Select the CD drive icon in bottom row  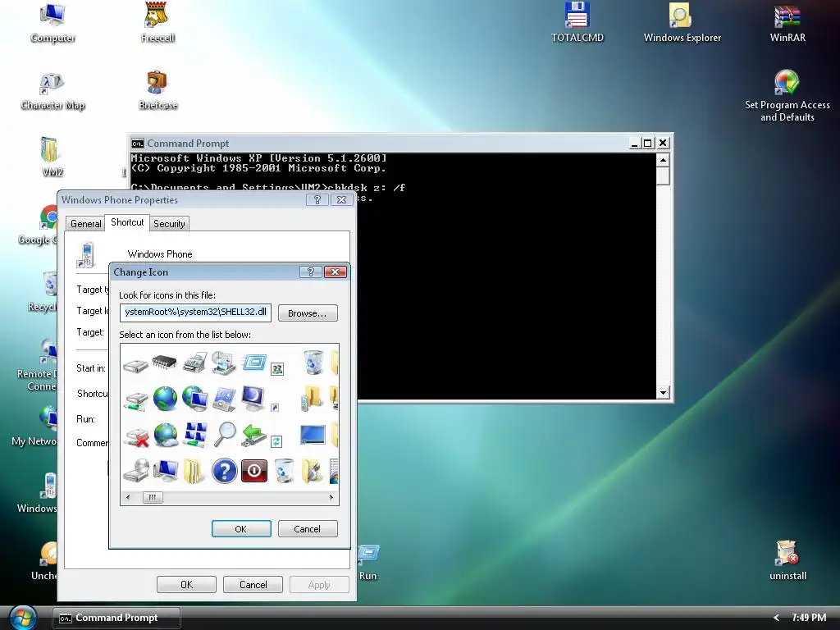136,471
